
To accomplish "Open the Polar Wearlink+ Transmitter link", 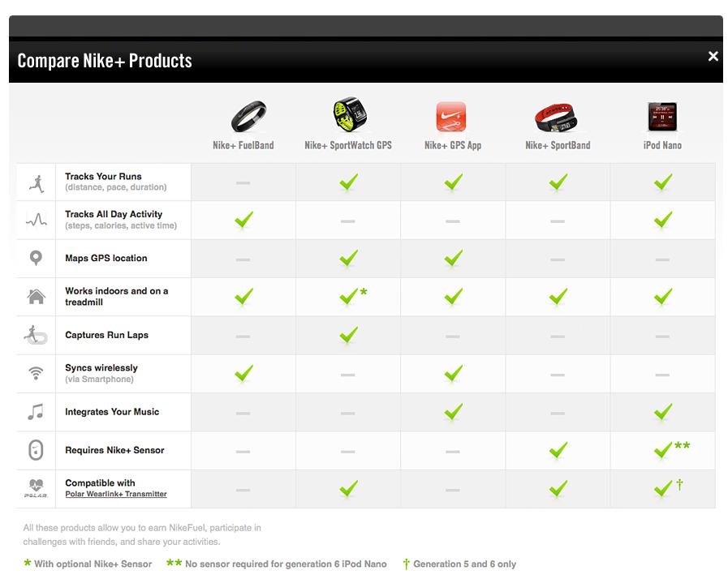I will pos(116,494).
